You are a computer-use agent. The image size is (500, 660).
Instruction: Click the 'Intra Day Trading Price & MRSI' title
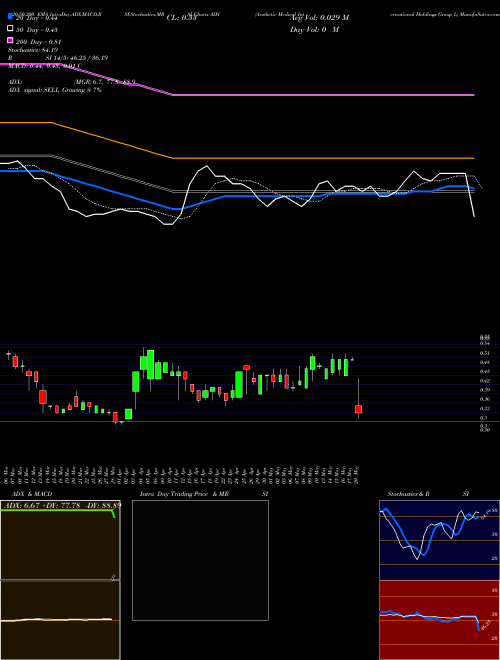[x=204, y=494]
